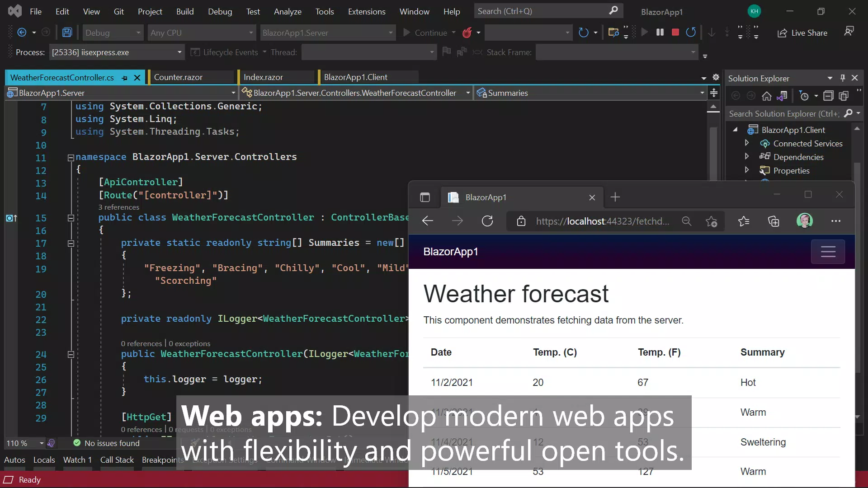The width and height of the screenshot is (868, 488).
Task: Click the Stop Debugging red square
Action: coord(675,33)
